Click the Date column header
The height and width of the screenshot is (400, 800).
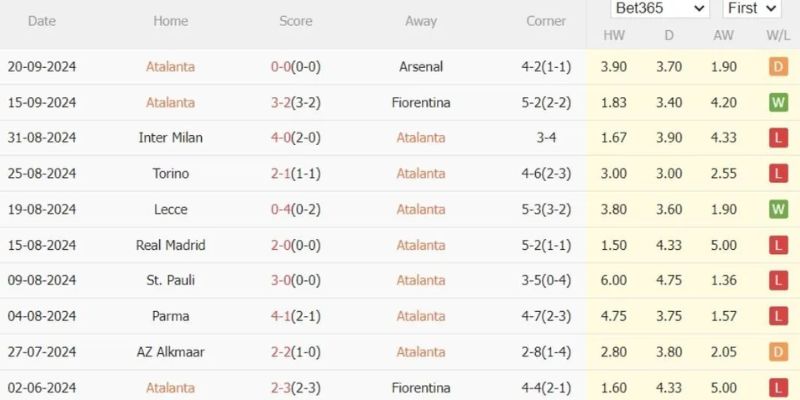[x=42, y=21]
